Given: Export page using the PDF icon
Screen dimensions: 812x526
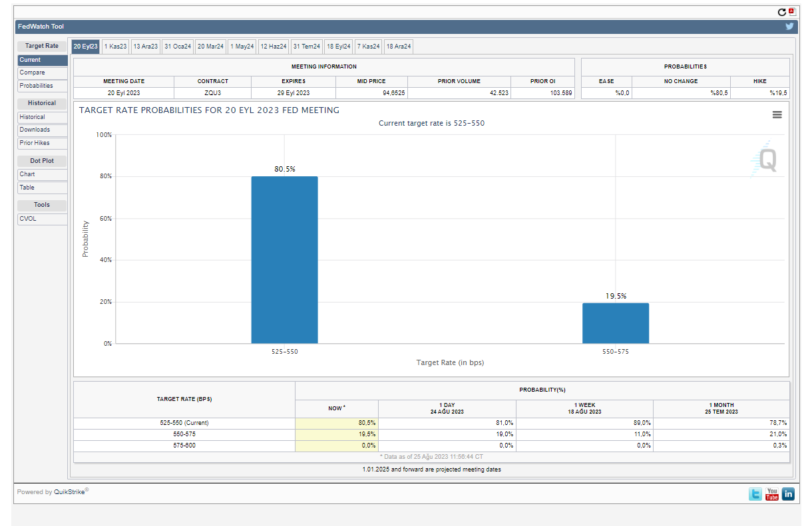Looking at the screenshot, I should (791, 12).
